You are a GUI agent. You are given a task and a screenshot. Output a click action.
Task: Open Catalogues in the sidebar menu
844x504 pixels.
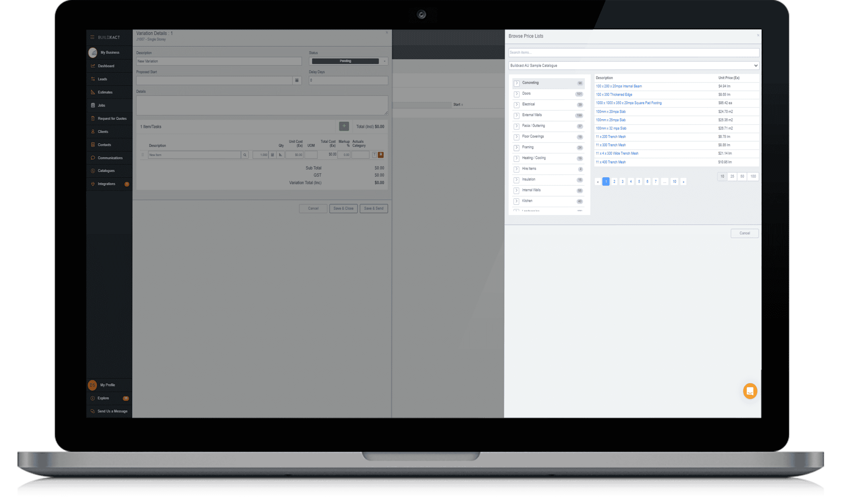[106, 171]
